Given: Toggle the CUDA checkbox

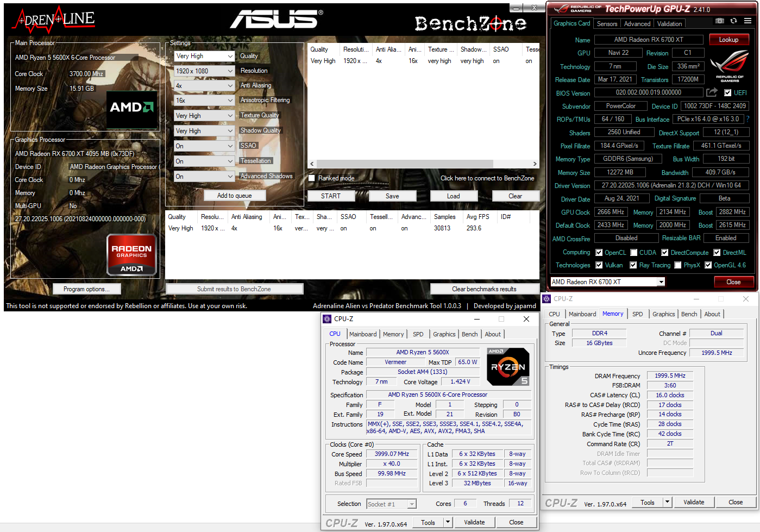Looking at the screenshot, I should [634, 253].
